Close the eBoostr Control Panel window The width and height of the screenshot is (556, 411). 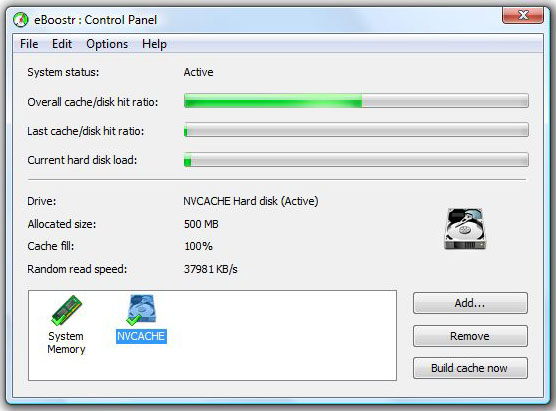pos(523,15)
